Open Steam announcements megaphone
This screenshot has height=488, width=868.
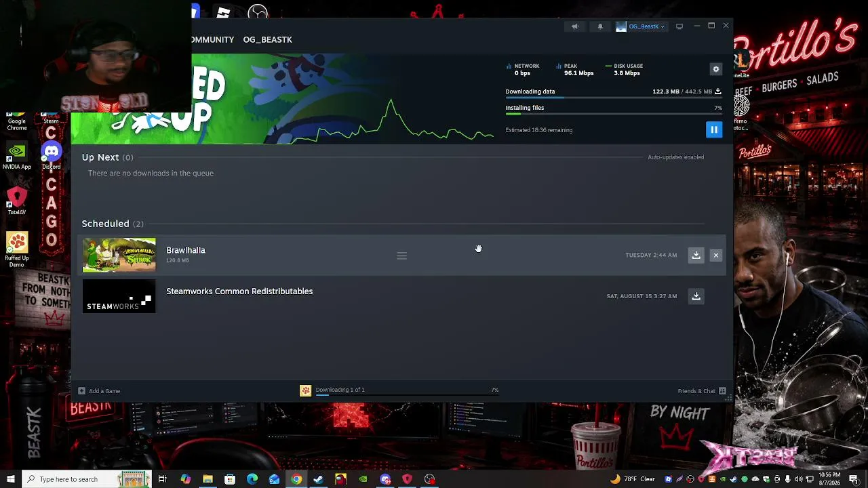(x=575, y=26)
